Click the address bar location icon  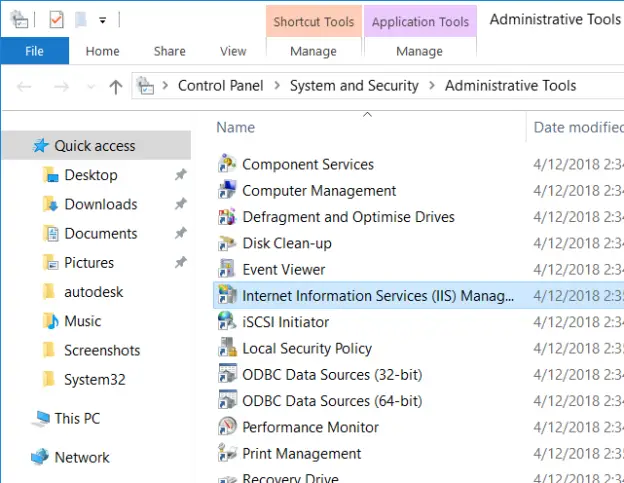(145, 86)
